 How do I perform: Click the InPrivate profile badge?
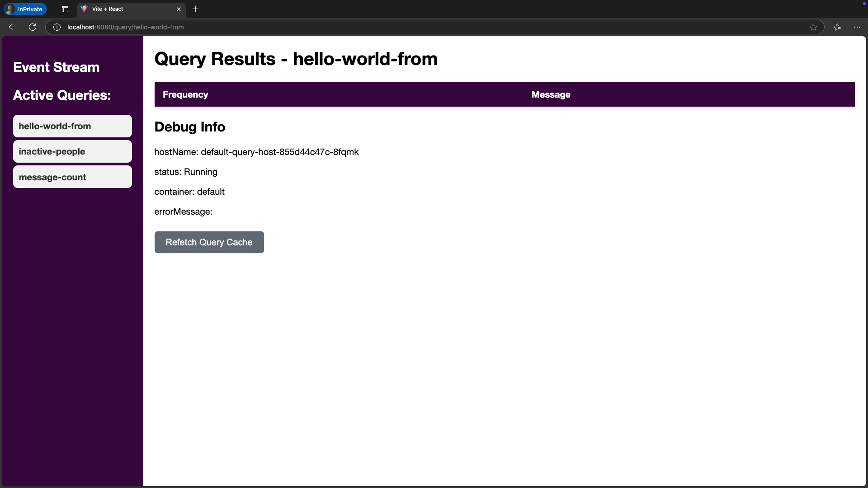[25, 9]
